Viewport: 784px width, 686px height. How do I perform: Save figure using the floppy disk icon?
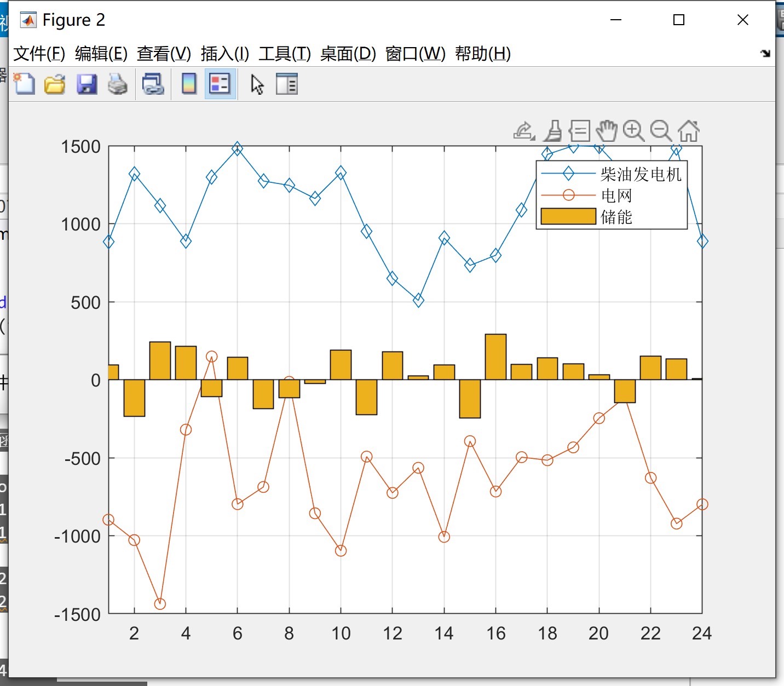point(87,84)
